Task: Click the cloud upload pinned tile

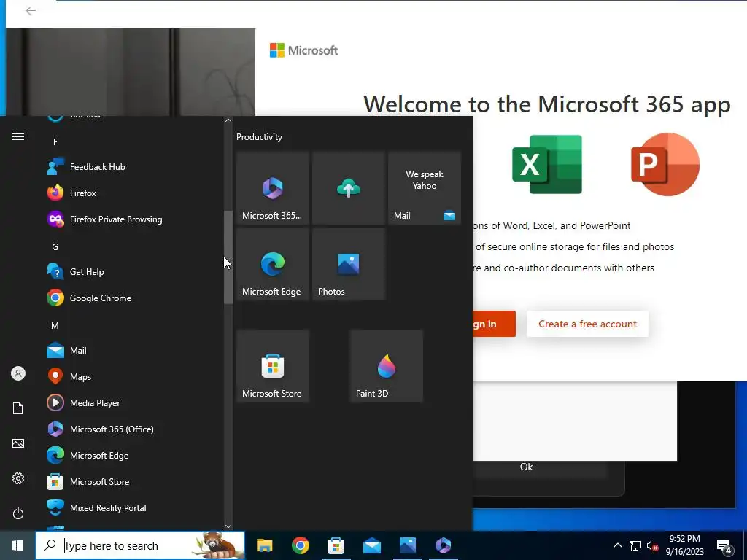Action: (x=348, y=188)
